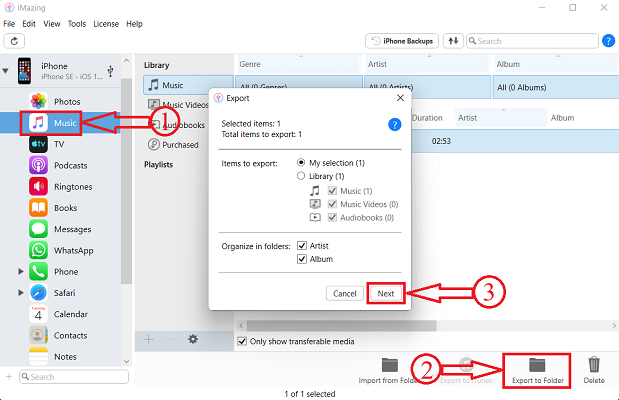Screen dimensions: 619x400
Task: Click the refresh button in the toolbar
Action: pos(14,41)
